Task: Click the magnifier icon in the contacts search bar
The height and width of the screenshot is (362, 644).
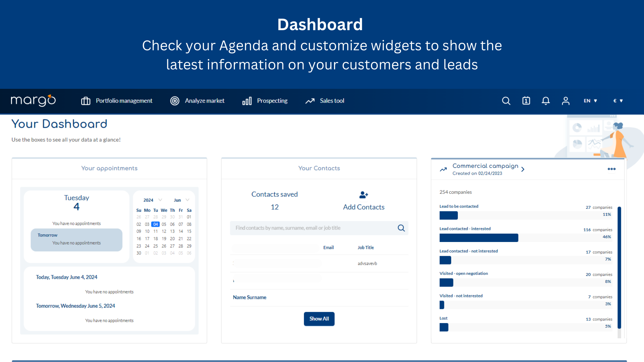Action: point(401,228)
